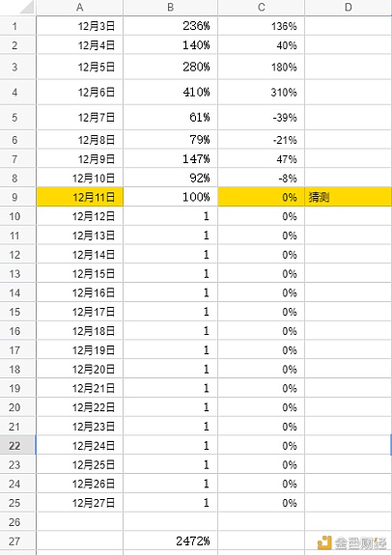Click the yellow cell with 12月11日

tap(80, 197)
